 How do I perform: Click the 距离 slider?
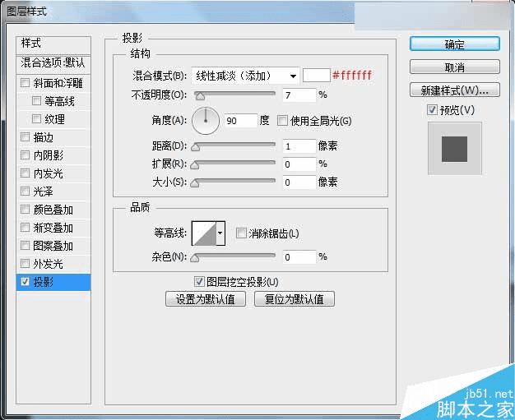pyautogui.click(x=234, y=145)
